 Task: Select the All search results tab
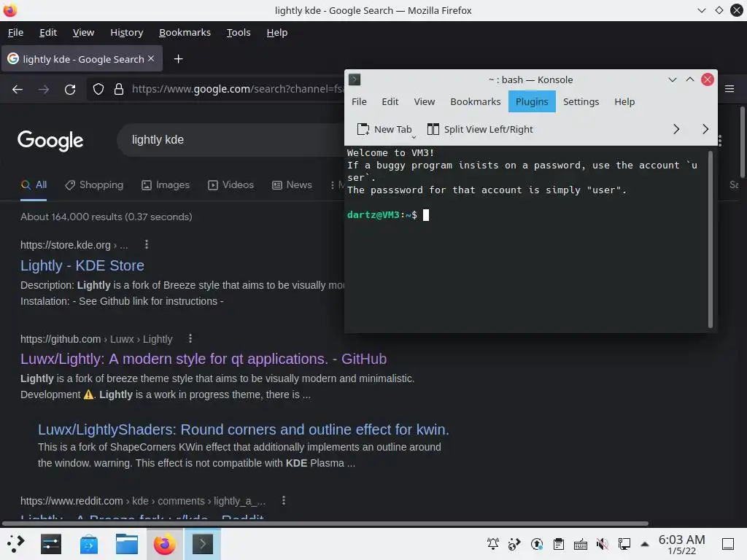[34, 184]
